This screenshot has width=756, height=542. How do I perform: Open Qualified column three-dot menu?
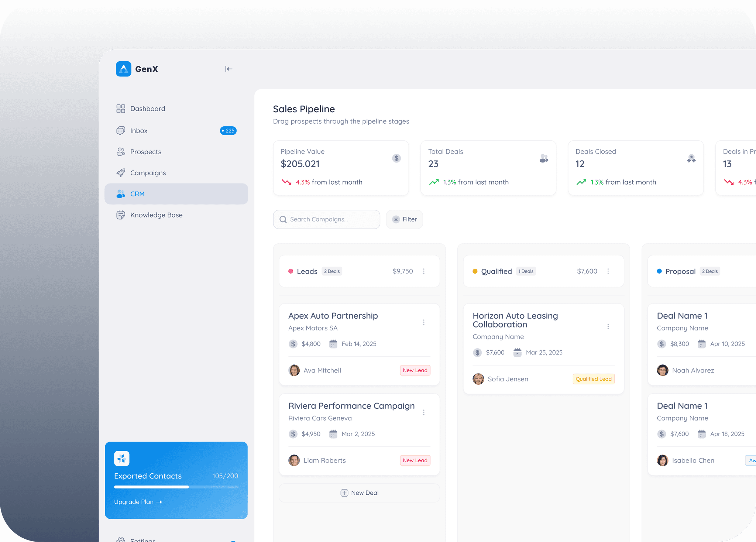[x=608, y=271]
